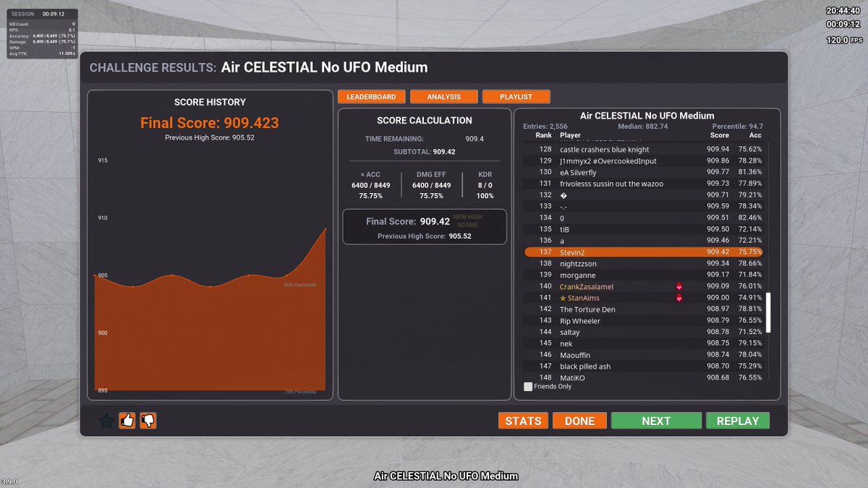Click the 120.0 FPS counter
This screenshot has width=868, height=488.
(844, 40)
